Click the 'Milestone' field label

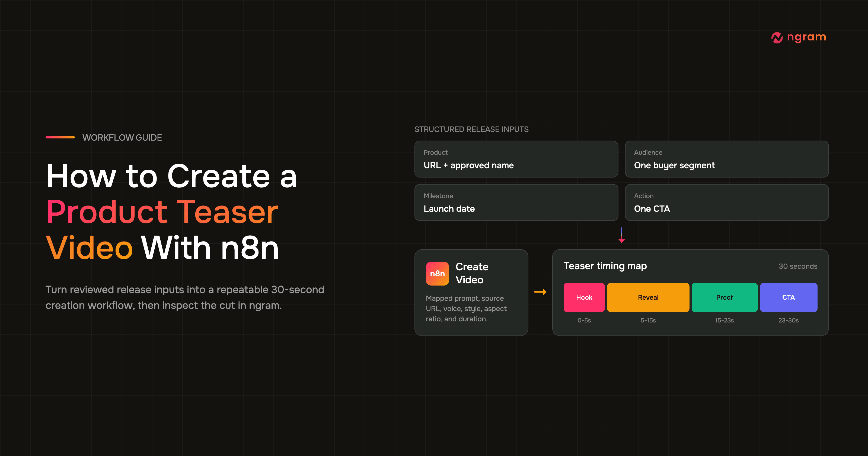[x=438, y=196]
